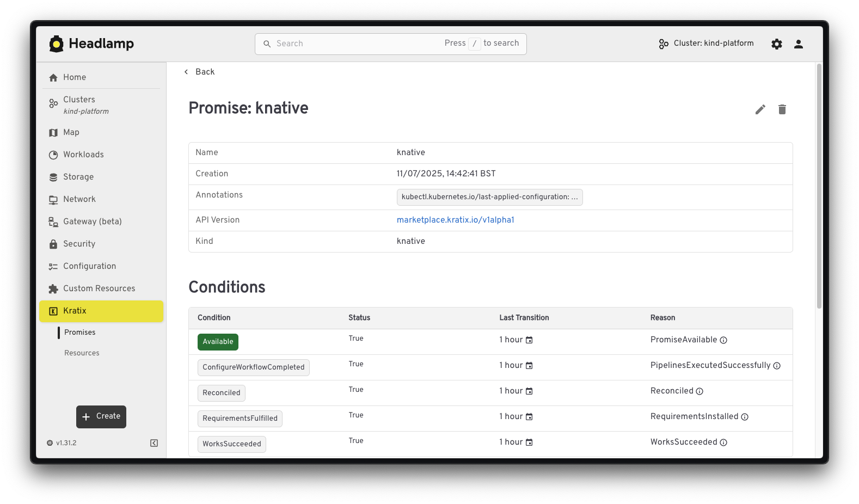859x504 pixels.
Task: Click the vertical scrollbar of main panel
Action: point(819,186)
